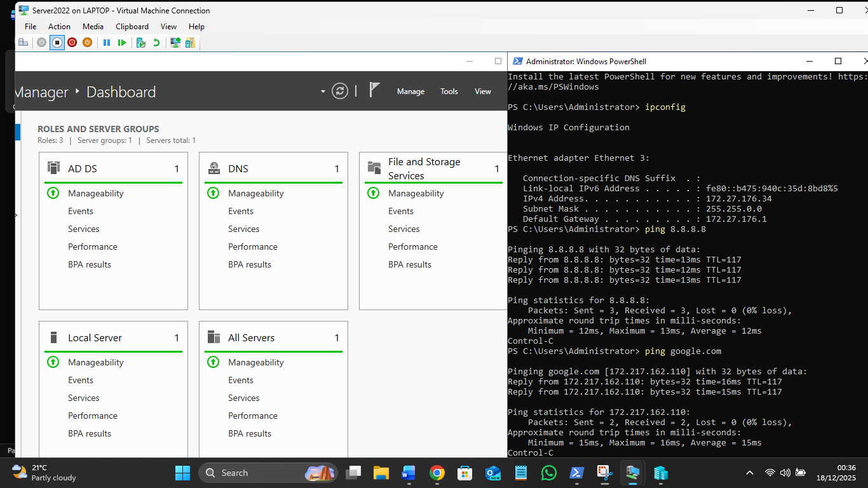Screen dimensions: 868x488
Task: Click the red Shut Down VM icon
Action: (x=72, y=43)
